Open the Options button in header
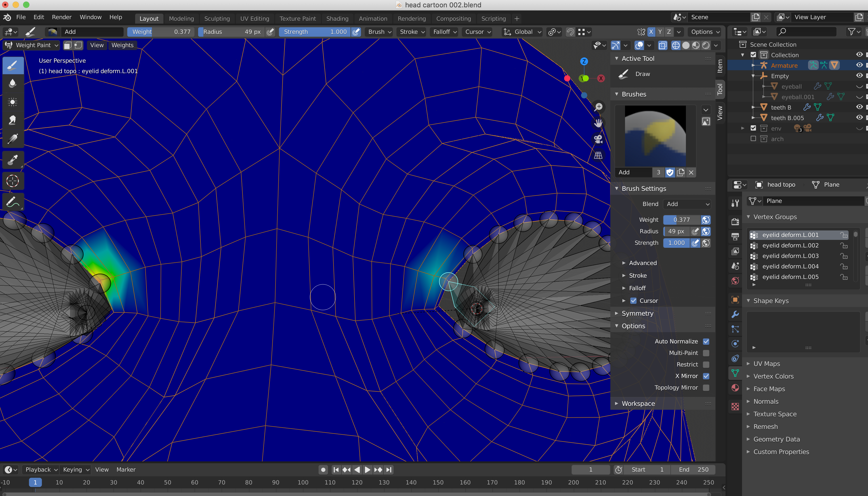Image resolution: width=868 pixels, height=496 pixels. [705, 32]
